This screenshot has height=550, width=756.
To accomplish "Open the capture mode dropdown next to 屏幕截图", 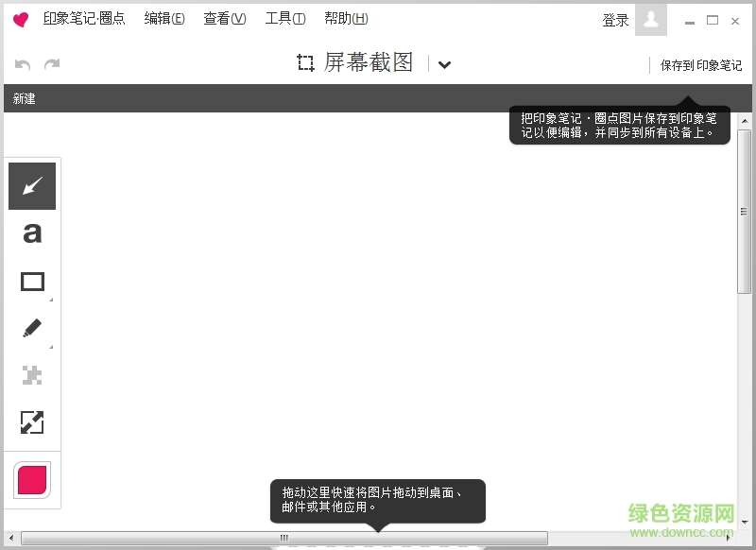I will pos(443,64).
